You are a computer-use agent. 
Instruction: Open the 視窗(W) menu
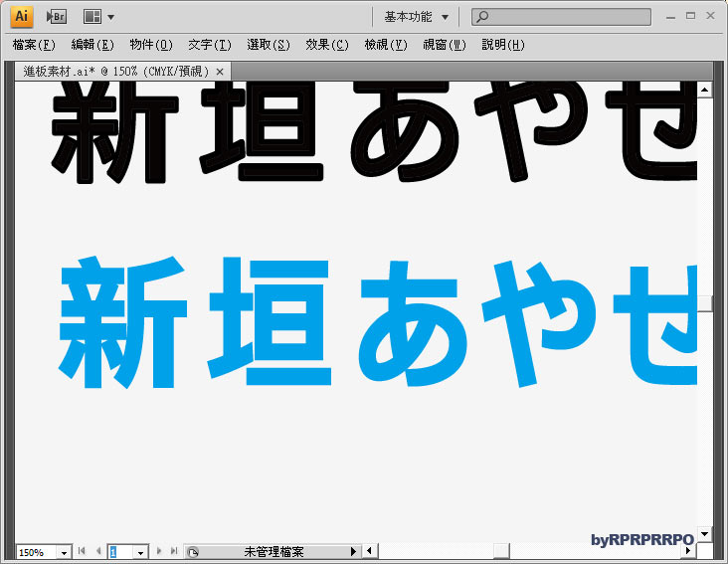coord(445,45)
